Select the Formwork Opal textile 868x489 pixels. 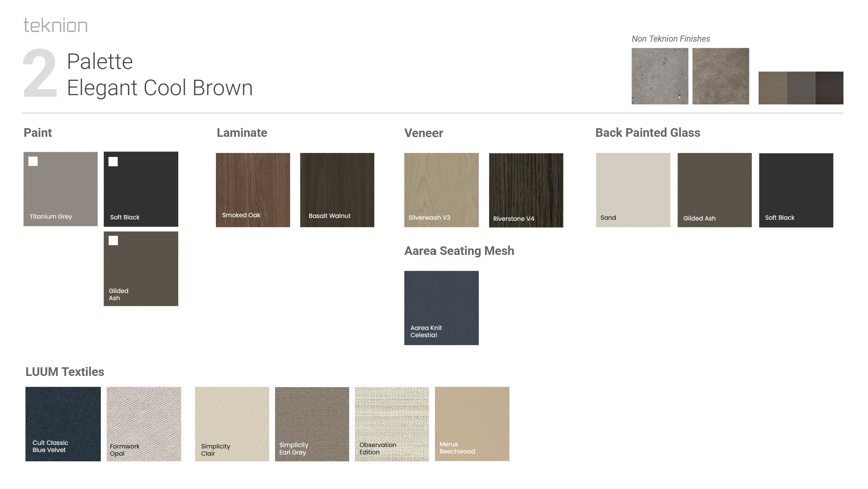(144, 424)
